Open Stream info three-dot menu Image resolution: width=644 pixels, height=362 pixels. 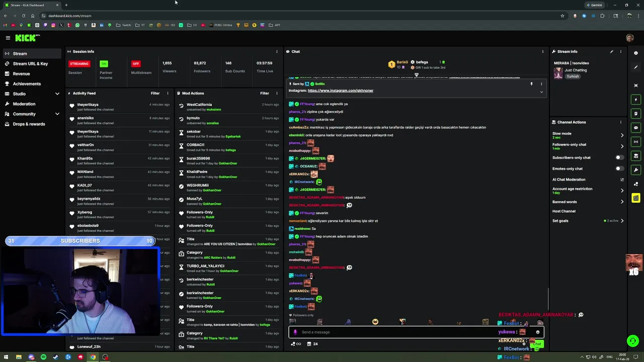(620, 51)
